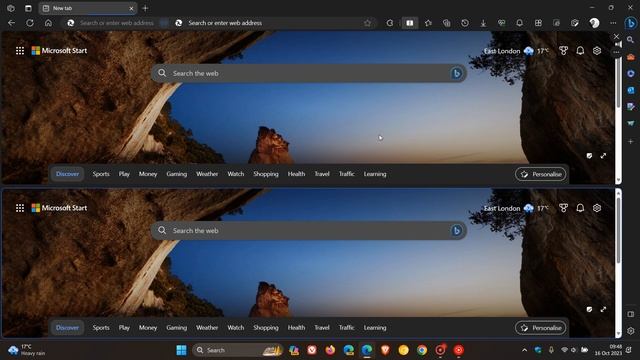This screenshot has width=640, height=360.
Task: Open East London weather in upper pane
Action: [x=516, y=51]
